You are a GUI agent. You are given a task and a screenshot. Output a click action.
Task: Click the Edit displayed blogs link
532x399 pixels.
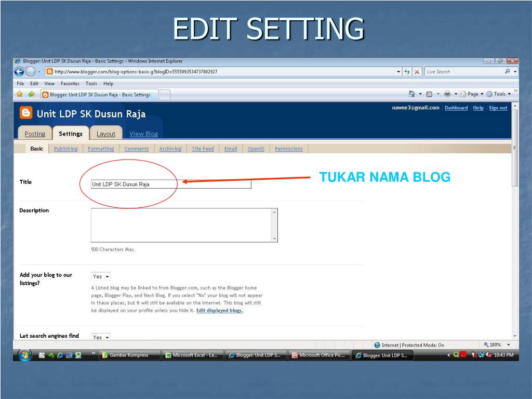[220, 311]
